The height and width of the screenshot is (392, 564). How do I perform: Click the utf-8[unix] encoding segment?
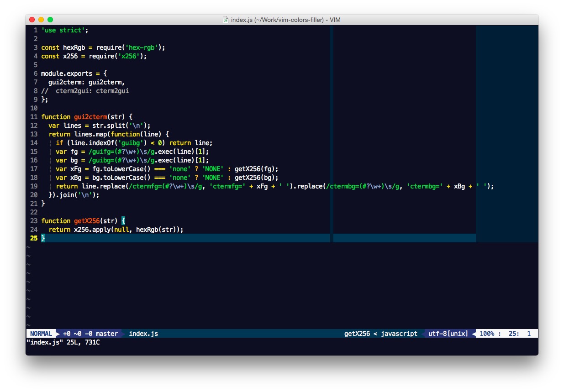(x=448, y=334)
